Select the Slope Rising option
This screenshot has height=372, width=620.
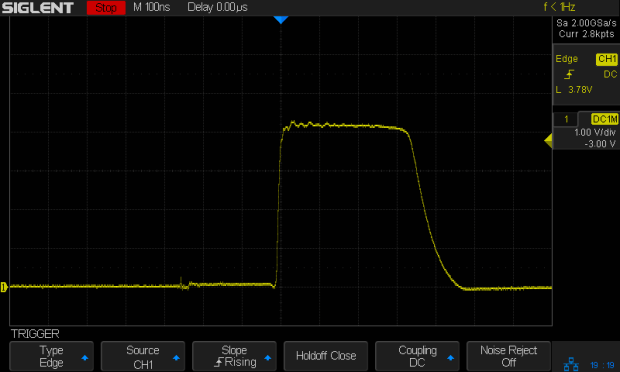tap(234, 356)
